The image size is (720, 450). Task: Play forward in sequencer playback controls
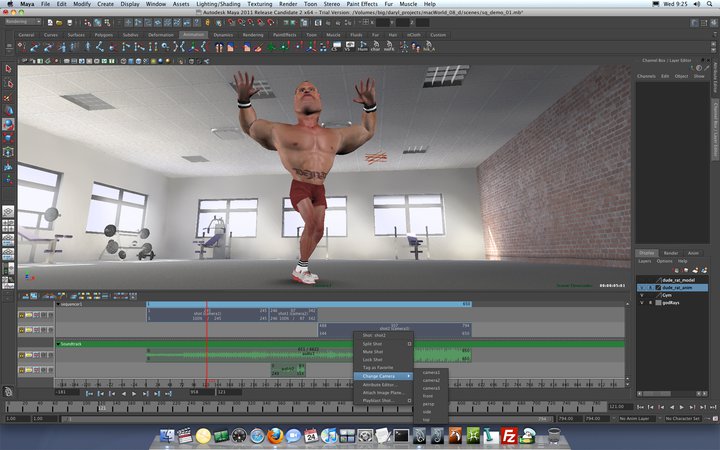[134, 394]
